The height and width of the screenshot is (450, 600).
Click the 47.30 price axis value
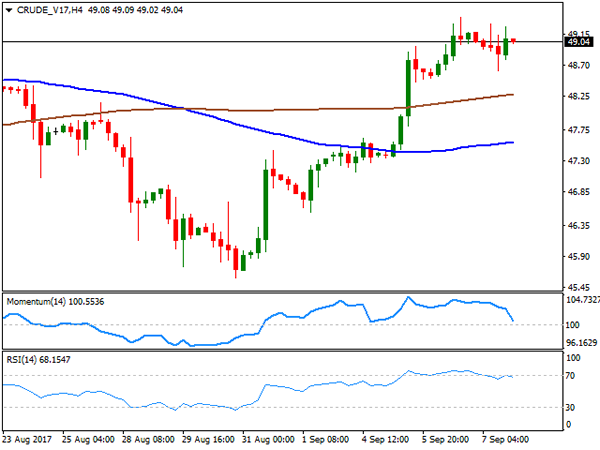pyautogui.click(x=579, y=161)
